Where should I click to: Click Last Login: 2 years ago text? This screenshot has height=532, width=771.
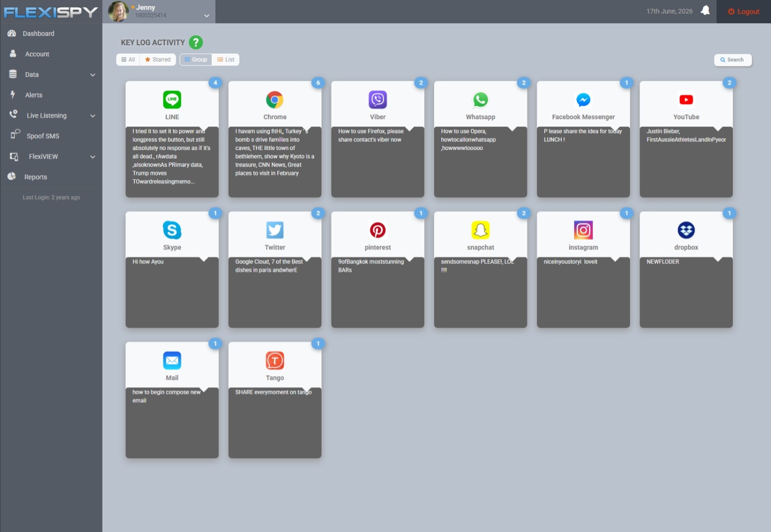tap(51, 198)
